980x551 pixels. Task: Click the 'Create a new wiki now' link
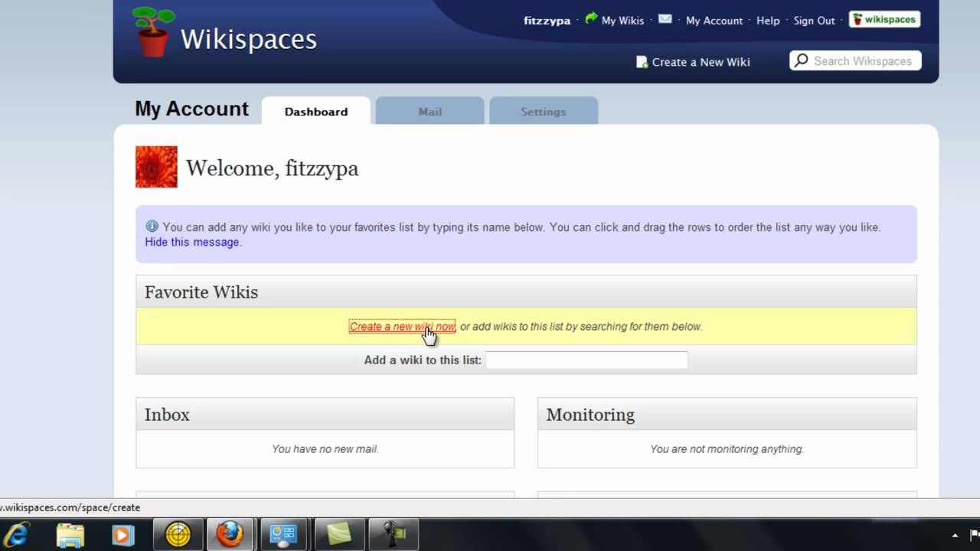pyautogui.click(x=402, y=326)
